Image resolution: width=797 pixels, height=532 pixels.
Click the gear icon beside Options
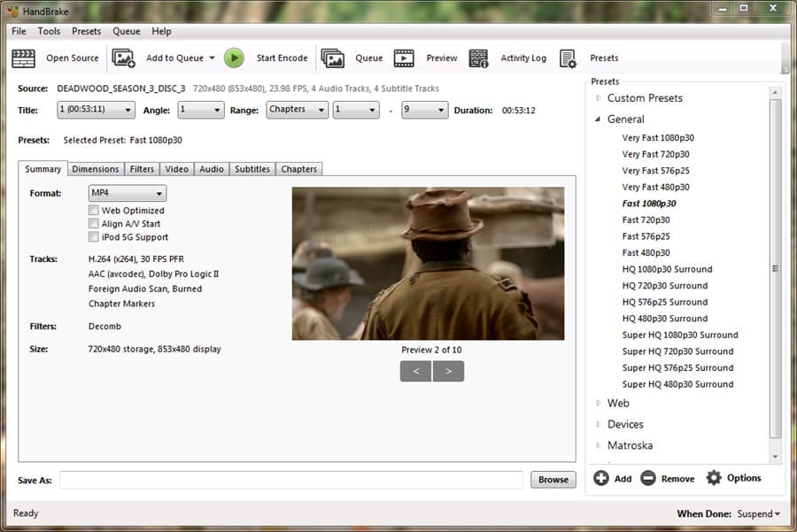tap(714, 478)
